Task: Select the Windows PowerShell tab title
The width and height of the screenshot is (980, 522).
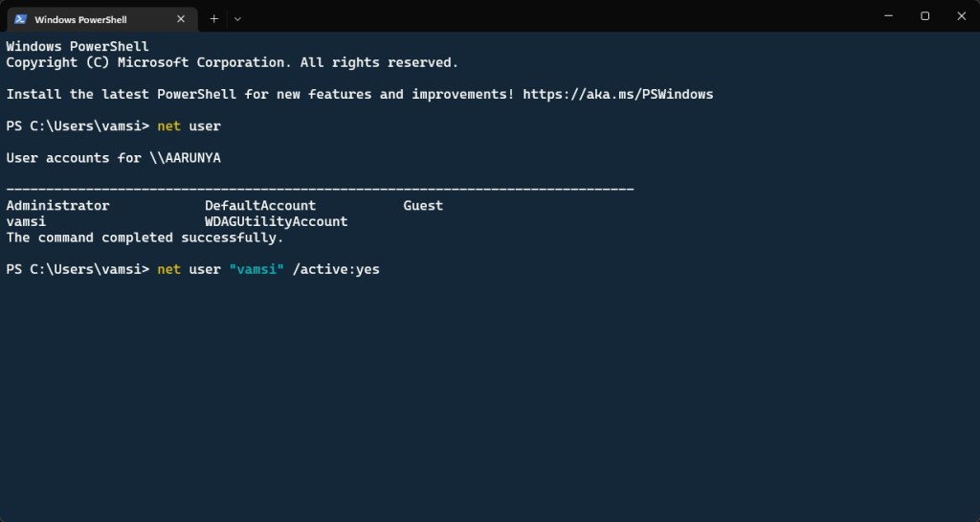Action: [80, 18]
